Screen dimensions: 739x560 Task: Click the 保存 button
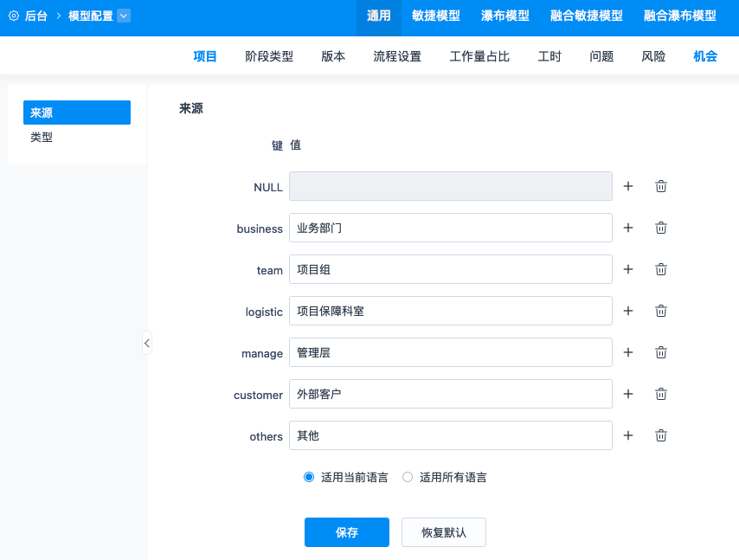click(x=346, y=532)
